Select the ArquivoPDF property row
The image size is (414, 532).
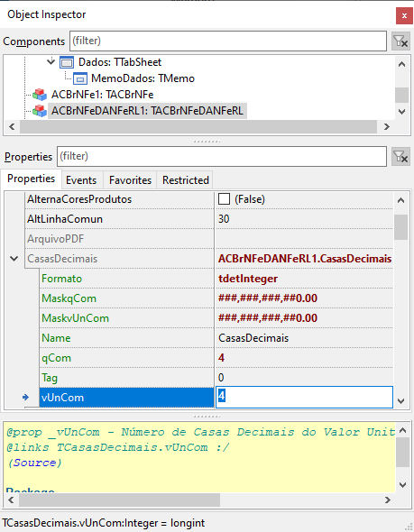click(209, 239)
